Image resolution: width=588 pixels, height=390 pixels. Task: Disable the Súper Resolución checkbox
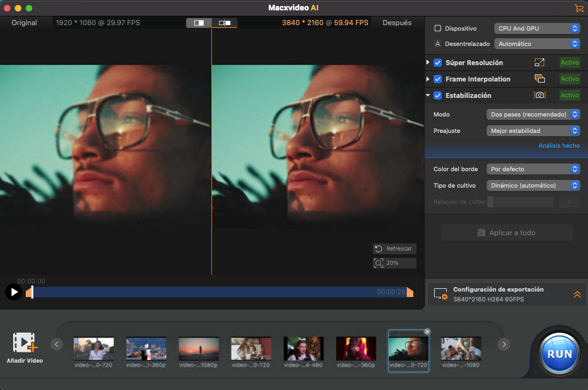click(437, 62)
